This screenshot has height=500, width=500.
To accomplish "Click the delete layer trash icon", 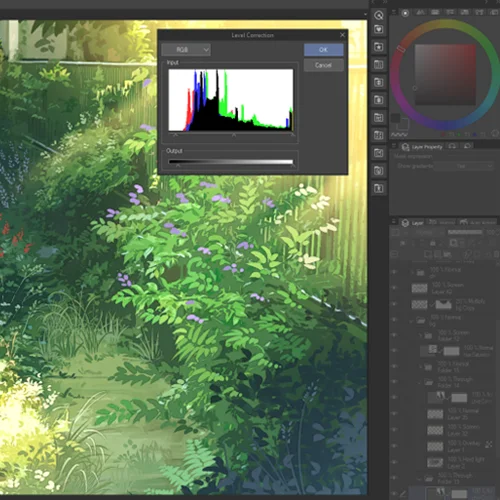I will pyautogui.click(x=496, y=254).
